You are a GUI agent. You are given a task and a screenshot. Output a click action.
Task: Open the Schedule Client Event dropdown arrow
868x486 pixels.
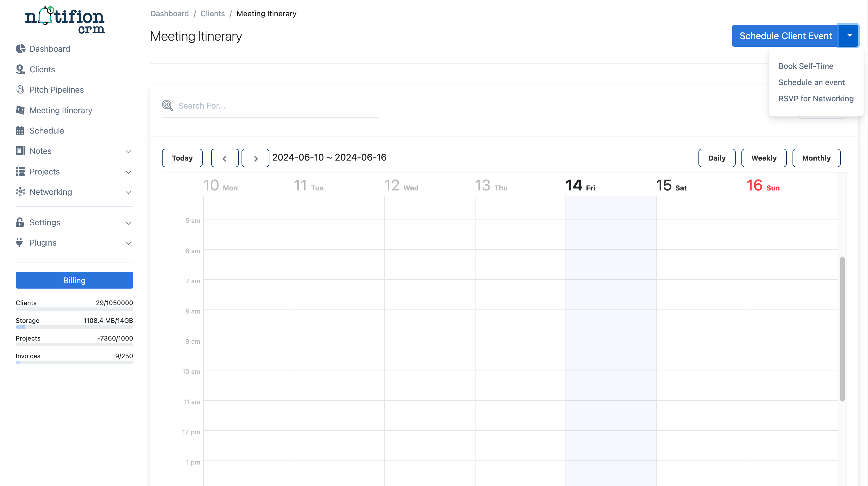click(849, 35)
